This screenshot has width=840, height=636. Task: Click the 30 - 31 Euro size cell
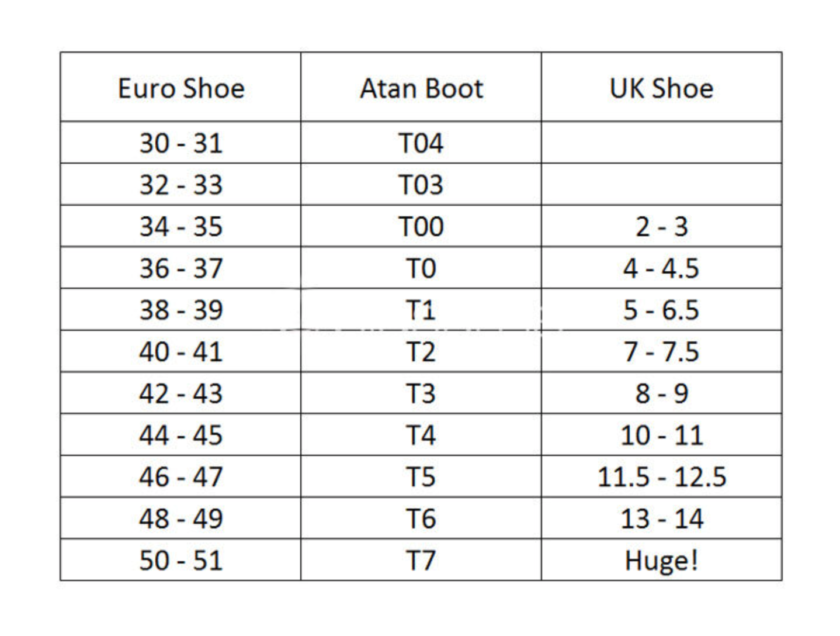click(x=181, y=143)
